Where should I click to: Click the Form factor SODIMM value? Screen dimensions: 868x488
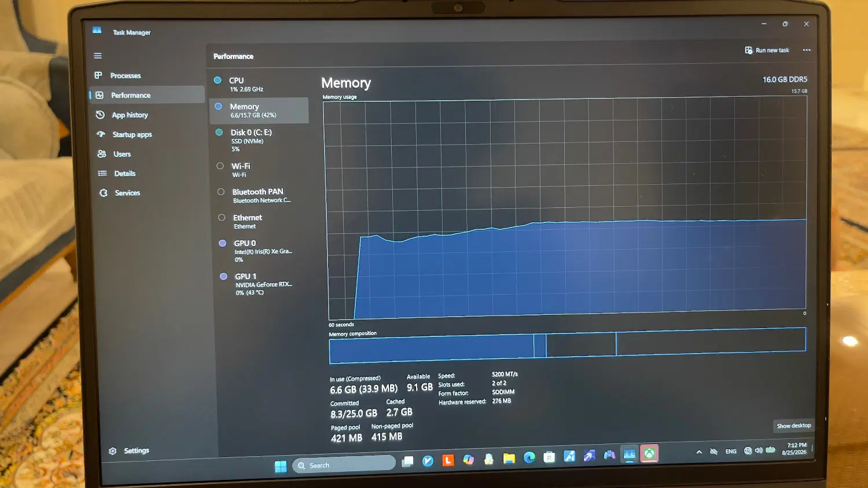pyautogui.click(x=503, y=392)
